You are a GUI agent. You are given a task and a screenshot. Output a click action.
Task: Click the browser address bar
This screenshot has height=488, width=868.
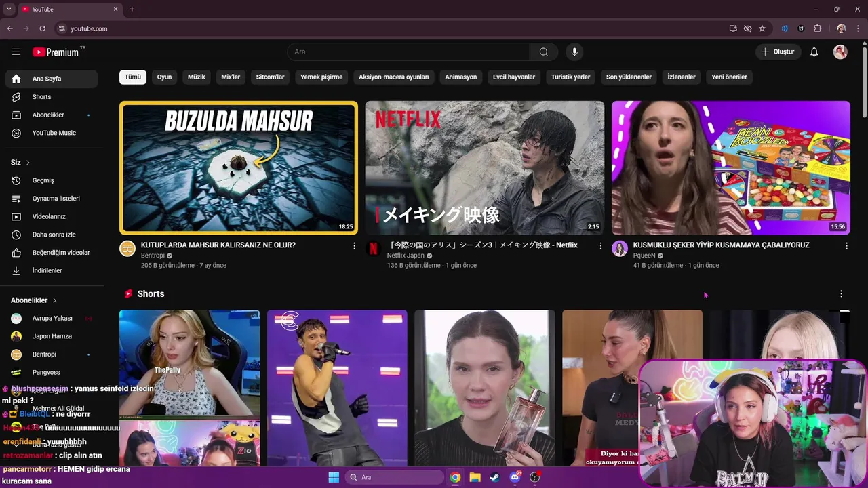[393, 28]
